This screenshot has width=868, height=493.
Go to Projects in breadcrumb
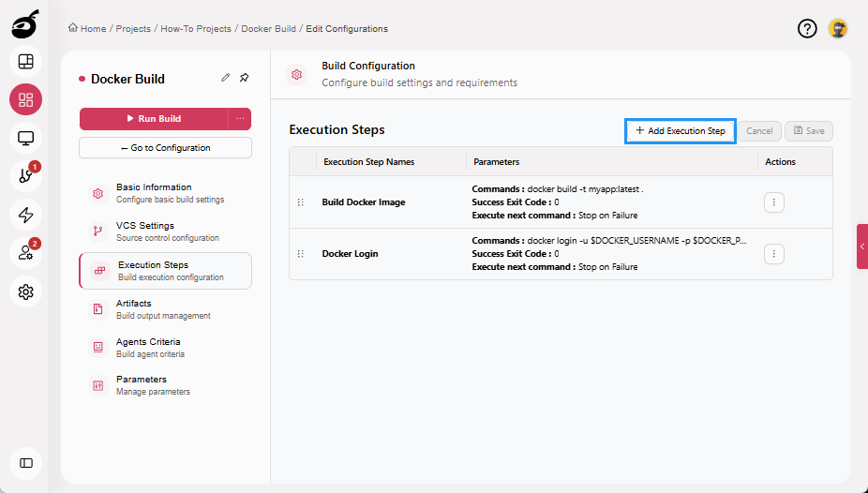click(133, 28)
